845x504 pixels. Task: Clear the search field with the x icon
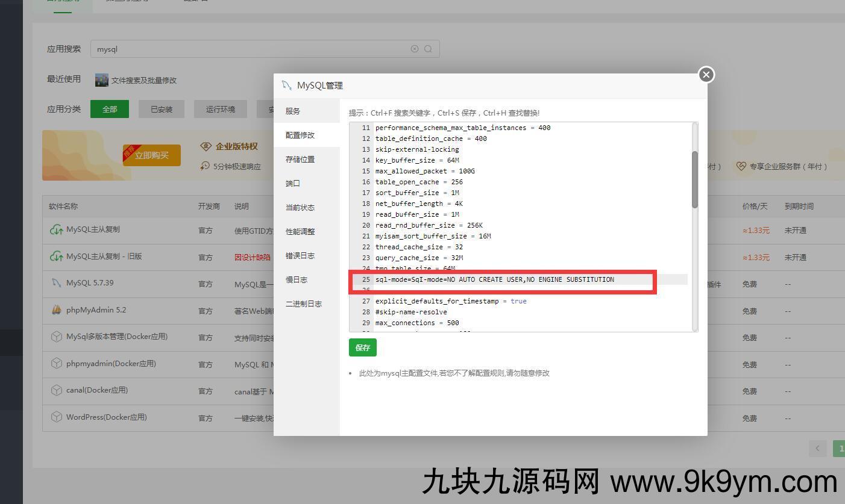tap(415, 49)
